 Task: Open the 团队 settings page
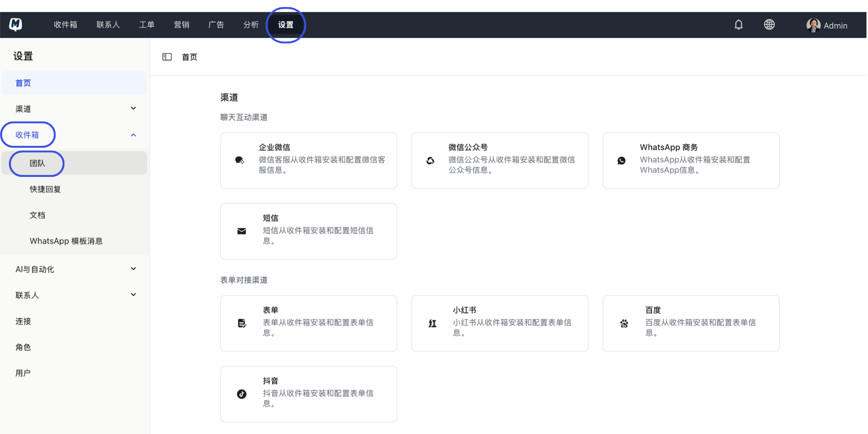coord(37,163)
